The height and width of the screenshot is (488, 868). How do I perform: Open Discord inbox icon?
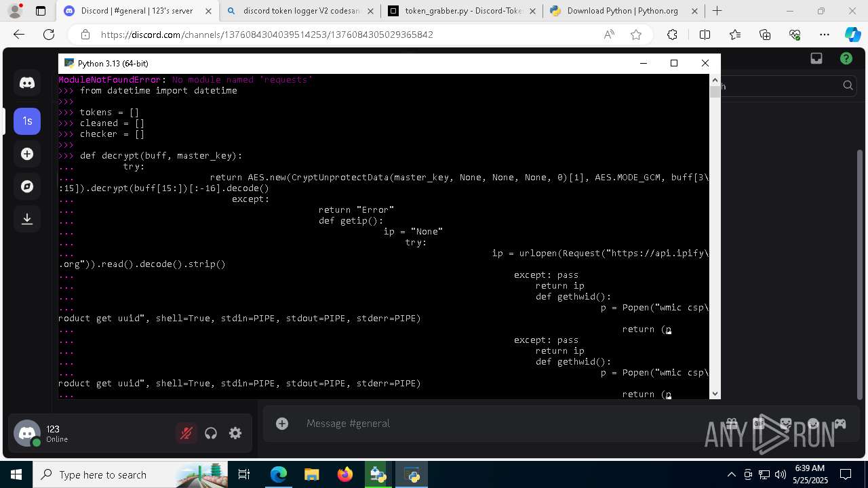816,58
